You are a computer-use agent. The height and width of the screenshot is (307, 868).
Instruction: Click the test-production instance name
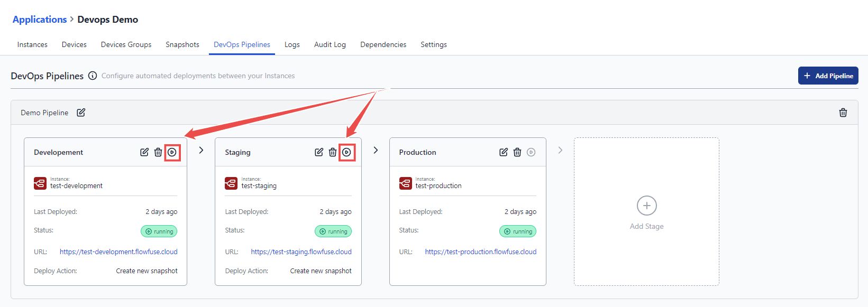pyautogui.click(x=438, y=186)
